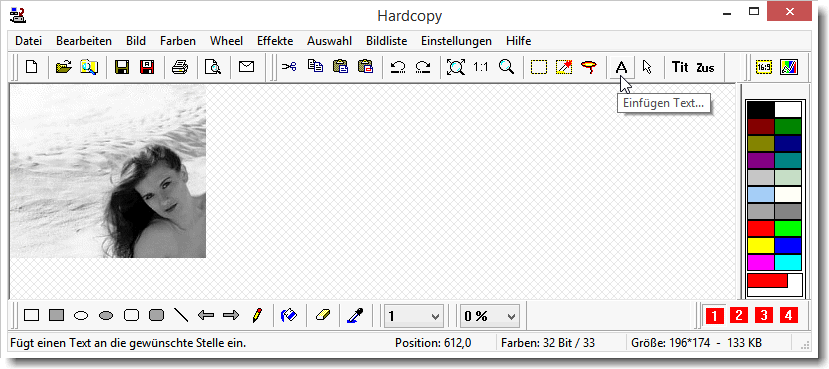
Task: Select the empty rounded rectangle tool
Action: point(131,316)
